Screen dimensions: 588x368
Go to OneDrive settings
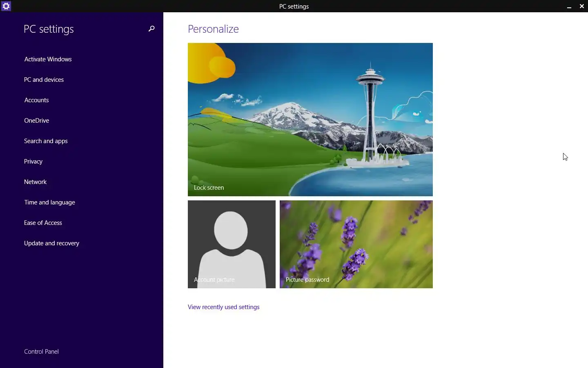pyautogui.click(x=36, y=121)
